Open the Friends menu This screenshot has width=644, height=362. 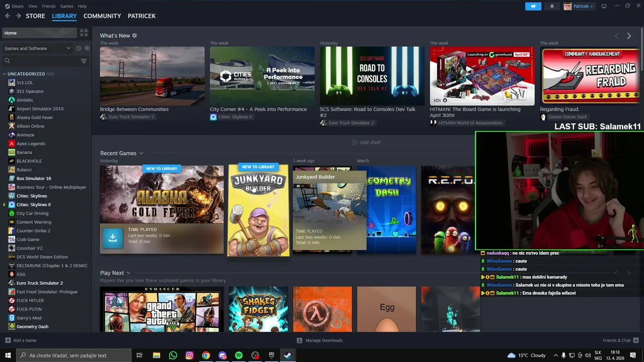pos(49,6)
